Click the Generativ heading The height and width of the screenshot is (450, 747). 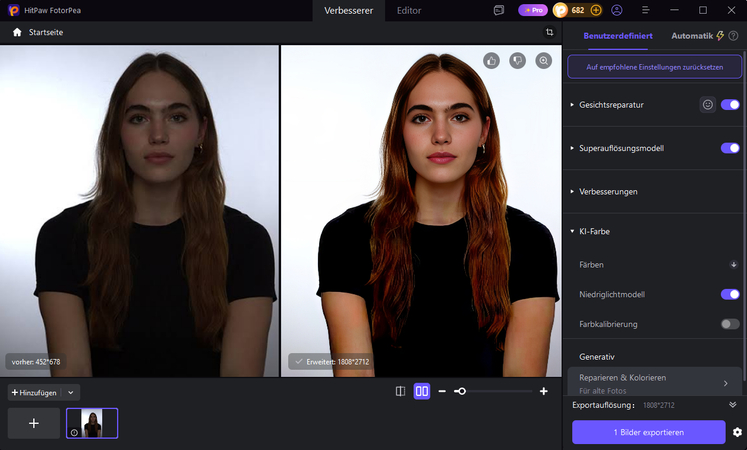(597, 357)
